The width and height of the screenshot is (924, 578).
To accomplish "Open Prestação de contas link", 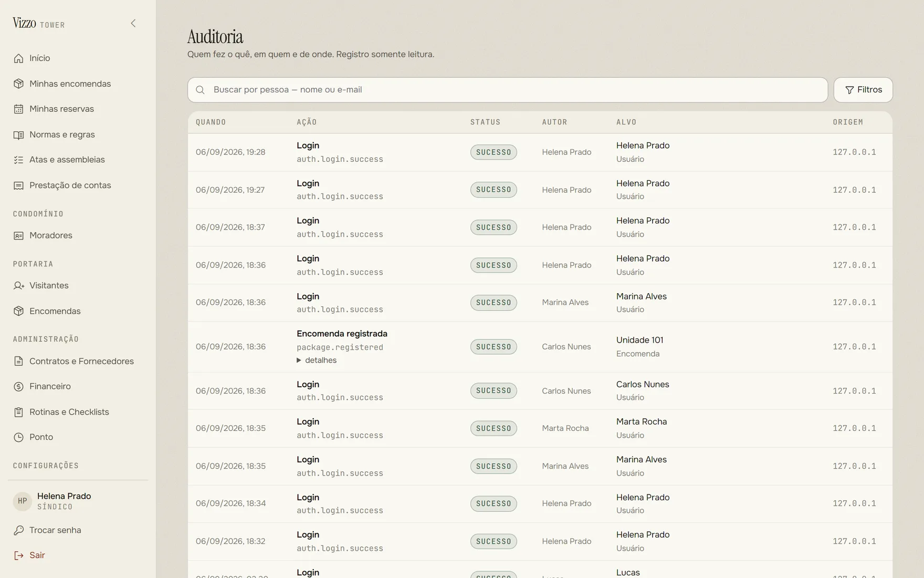I will coord(70,185).
